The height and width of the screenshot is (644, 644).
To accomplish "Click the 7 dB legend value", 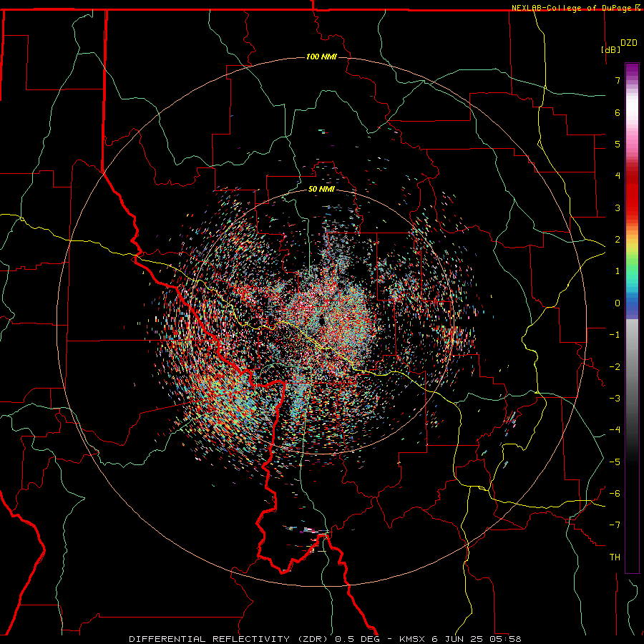I will (618, 80).
